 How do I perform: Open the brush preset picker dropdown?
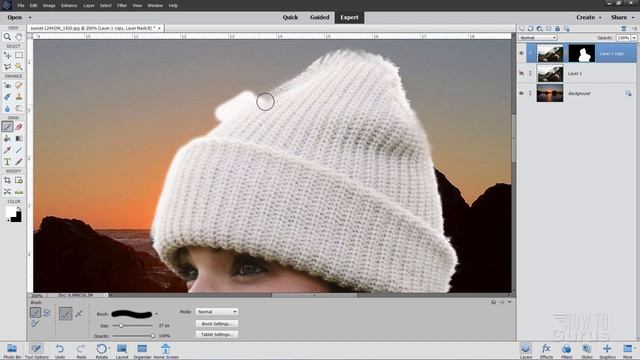(x=156, y=314)
